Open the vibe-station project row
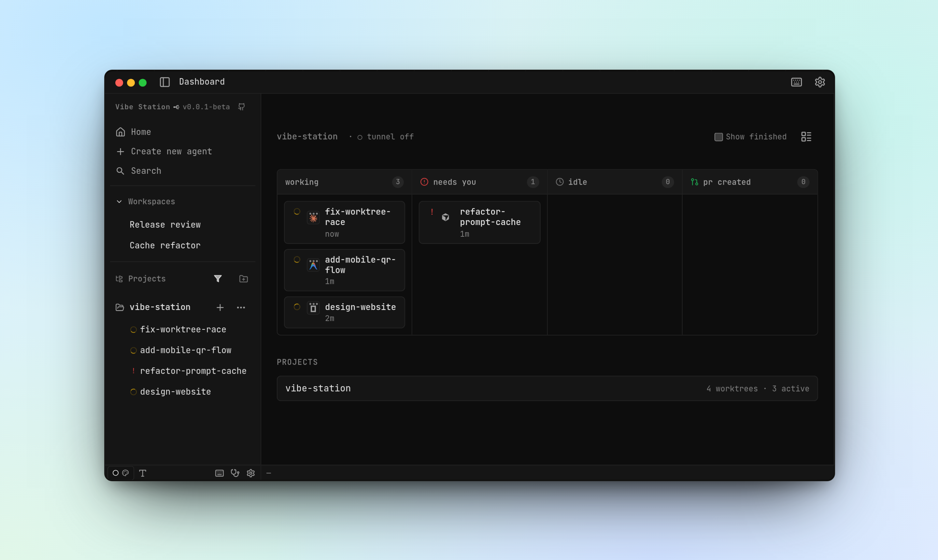The width and height of the screenshot is (938, 560). coord(547,388)
